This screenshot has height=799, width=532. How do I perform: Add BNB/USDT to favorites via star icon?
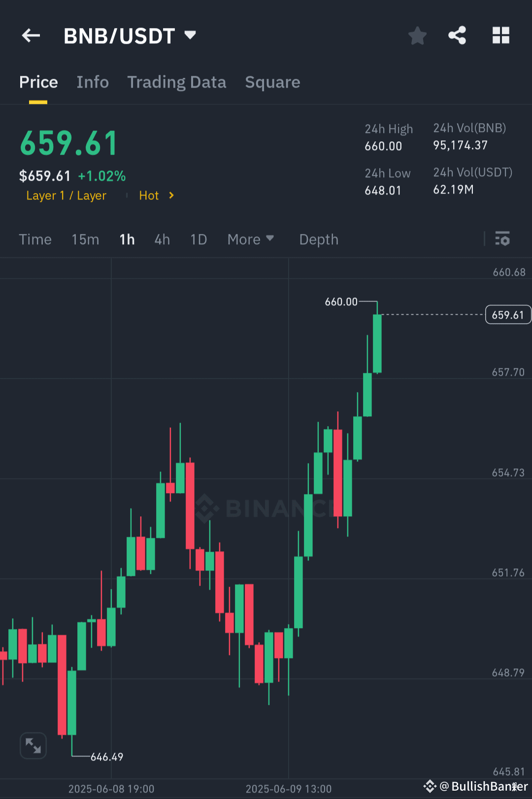[417, 35]
